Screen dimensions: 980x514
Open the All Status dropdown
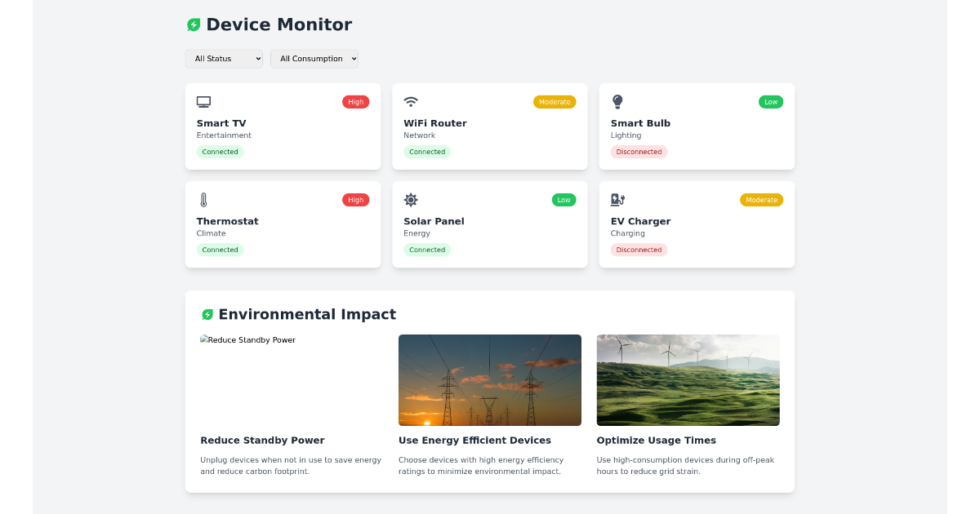click(x=223, y=58)
